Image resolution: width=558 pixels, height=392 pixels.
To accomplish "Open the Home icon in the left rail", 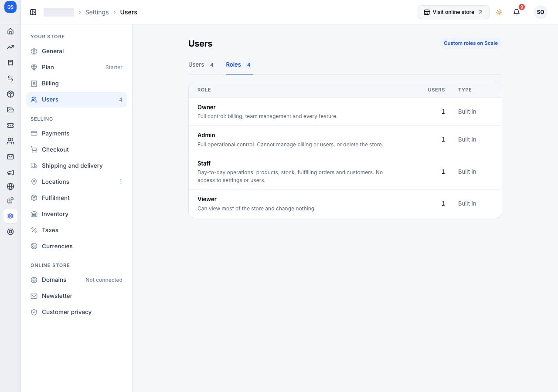I will pyautogui.click(x=10, y=31).
